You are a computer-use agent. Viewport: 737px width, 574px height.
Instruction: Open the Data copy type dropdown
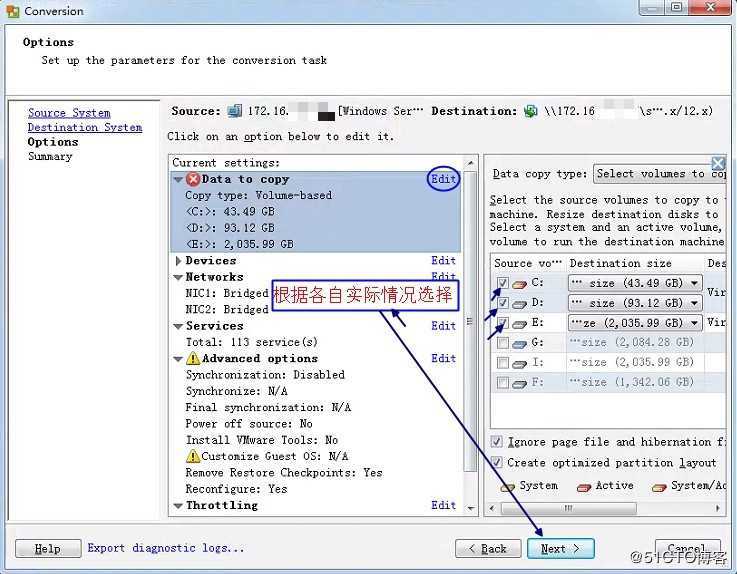click(x=659, y=173)
